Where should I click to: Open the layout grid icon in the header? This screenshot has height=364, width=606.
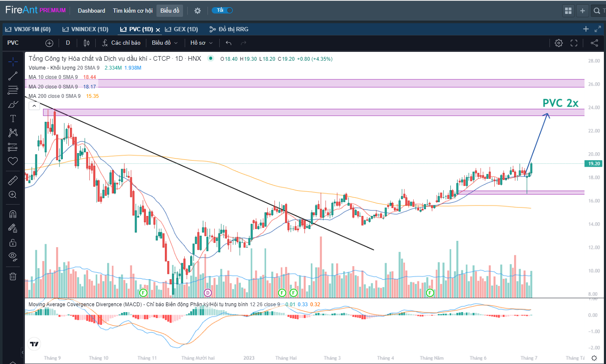568,11
